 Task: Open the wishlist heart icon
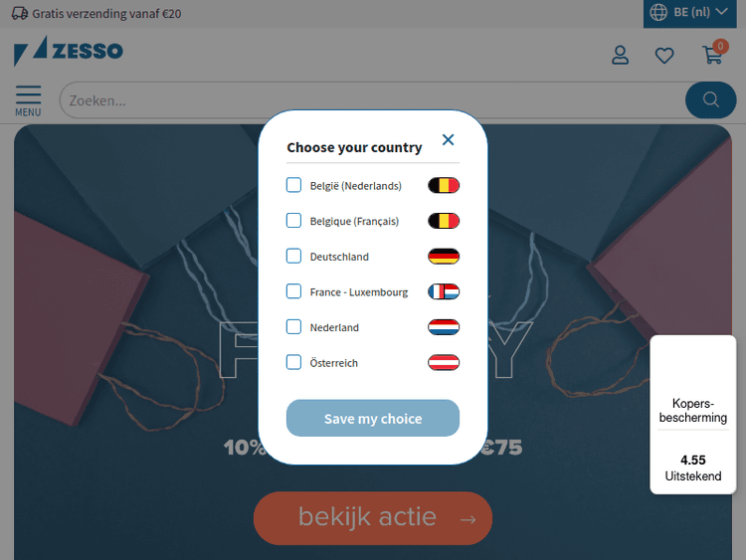[x=664, y=56]
